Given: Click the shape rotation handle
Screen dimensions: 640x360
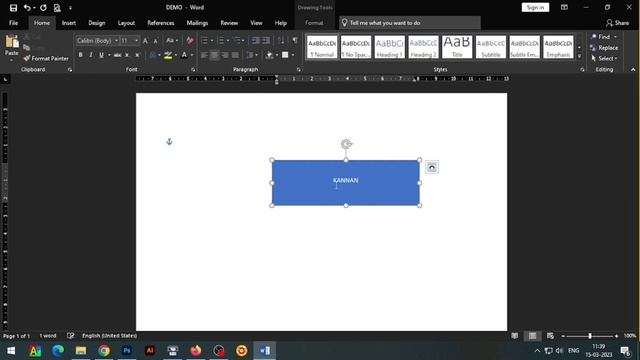Looking at the screenshot, I should click(x=346, y=144).
